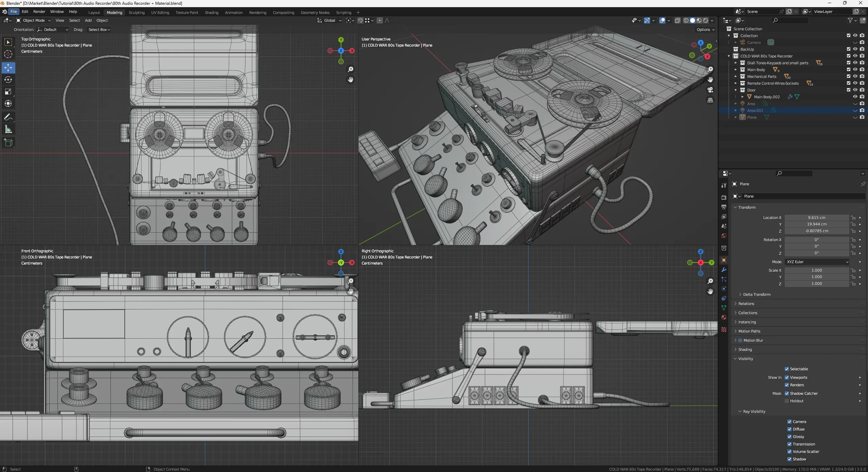The image size is (868, 472).
Task: Edit the Location X value field
Action: pos(817,218)
